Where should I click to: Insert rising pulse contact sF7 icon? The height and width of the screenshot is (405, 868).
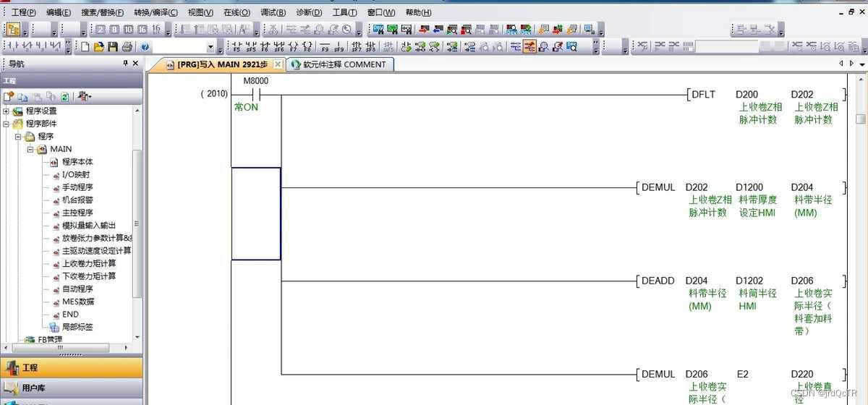pos(356,47)
